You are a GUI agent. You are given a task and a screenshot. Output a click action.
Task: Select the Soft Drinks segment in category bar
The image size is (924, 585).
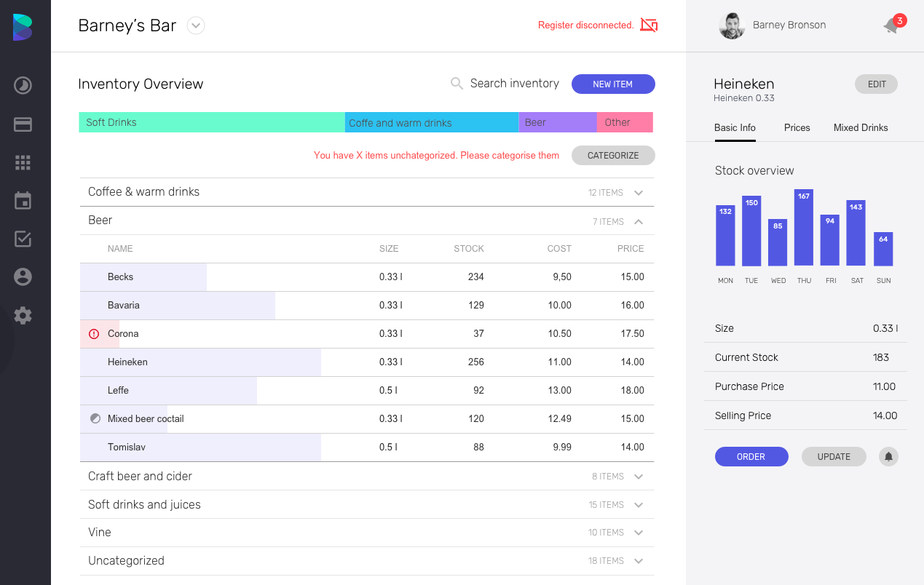211,122
